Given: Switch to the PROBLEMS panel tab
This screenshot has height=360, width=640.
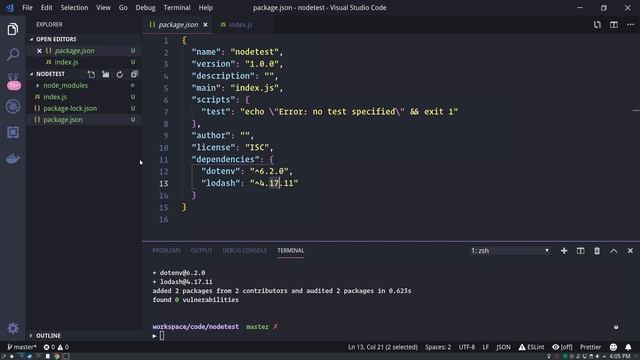Looking at the screenshot, I should coord(166,251).
